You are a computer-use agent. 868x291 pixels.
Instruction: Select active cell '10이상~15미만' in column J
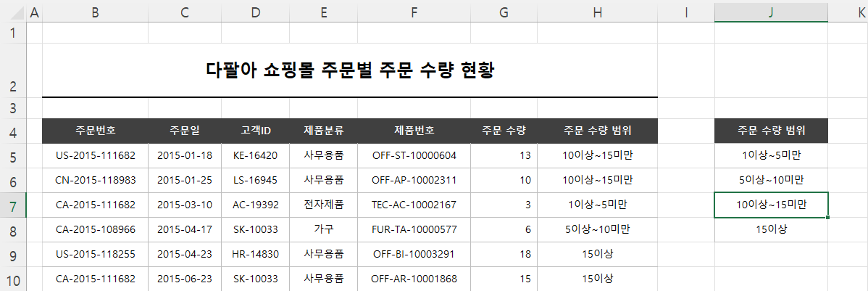coord(771,205)
